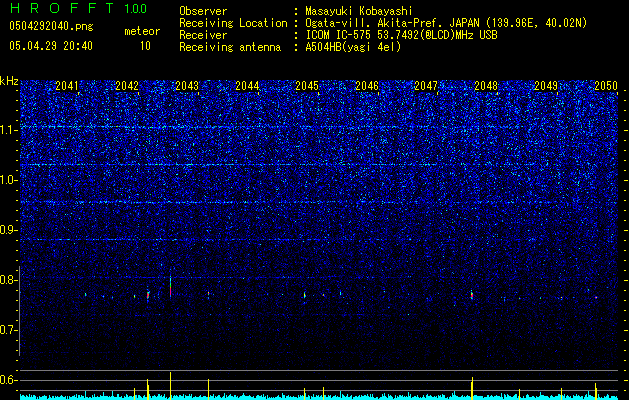
Task: Click the Observer label
Action: (x=203, y=11)
